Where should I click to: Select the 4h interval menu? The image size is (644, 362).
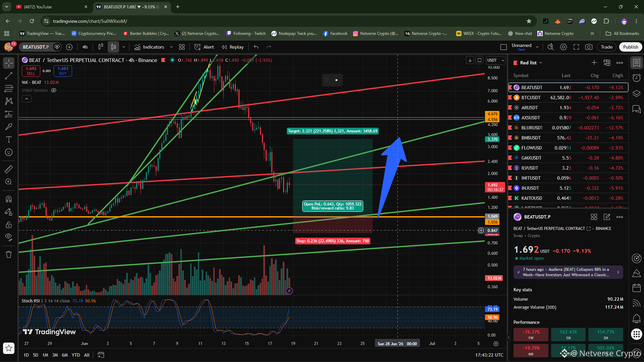coord(85,47)
